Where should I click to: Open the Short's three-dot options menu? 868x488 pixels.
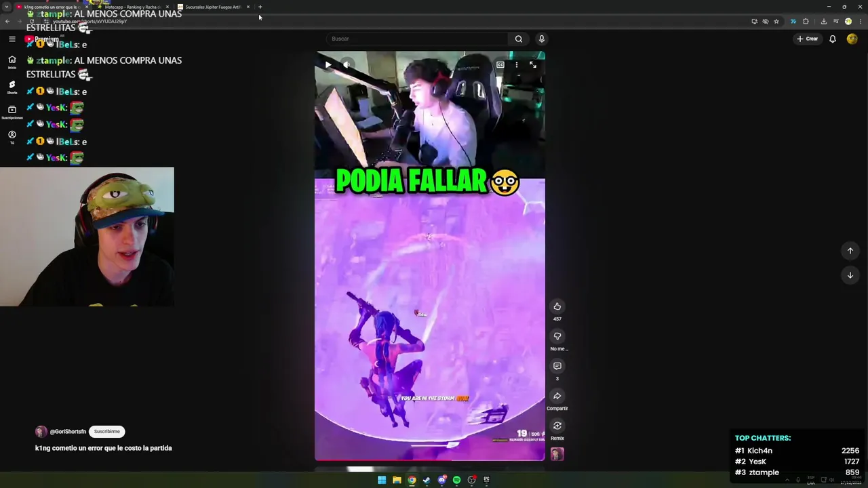tap(517, 65)
